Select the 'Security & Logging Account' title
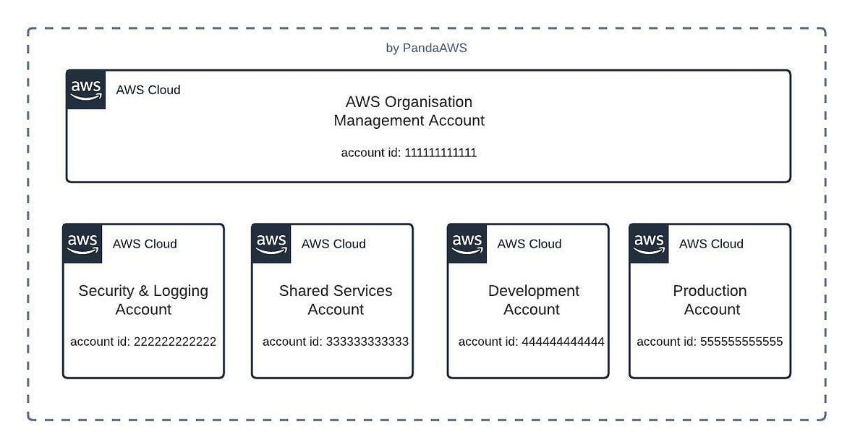Viewport: 868px width, 448px height. (x=143, y=300)
